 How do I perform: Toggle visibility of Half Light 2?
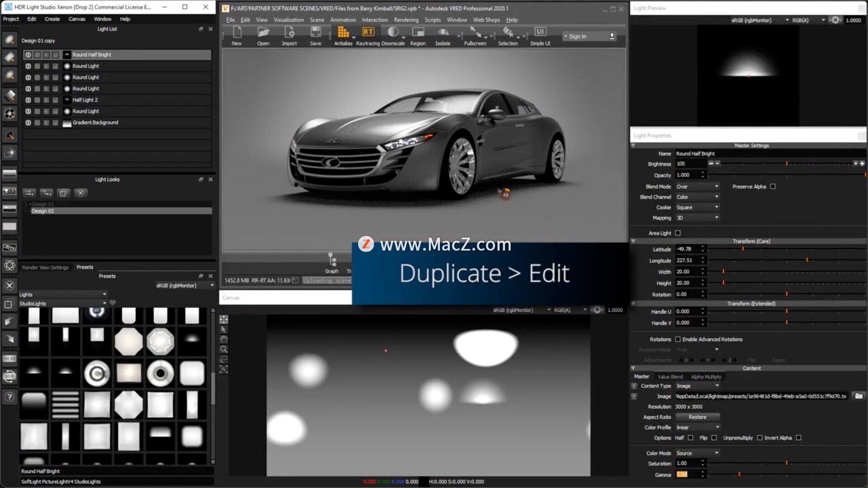28,100
